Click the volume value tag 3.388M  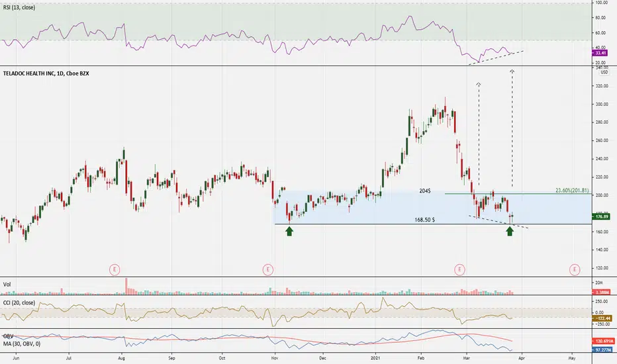pos(602,293)
